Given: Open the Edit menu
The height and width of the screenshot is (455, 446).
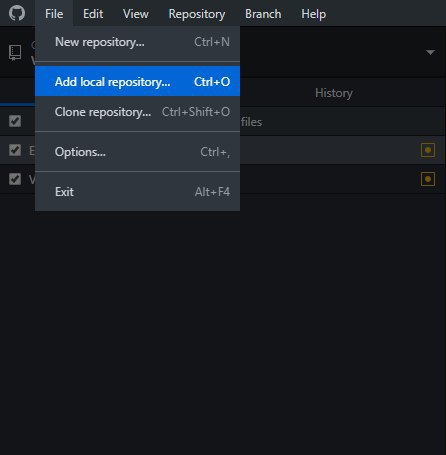Looking at the screenshot, I should point(93,14).
